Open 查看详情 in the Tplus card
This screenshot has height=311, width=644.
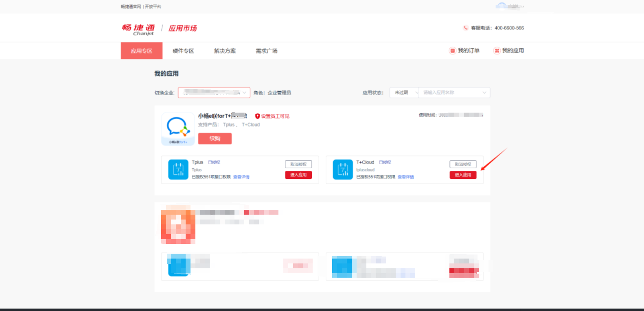click(x=241, y=177)
